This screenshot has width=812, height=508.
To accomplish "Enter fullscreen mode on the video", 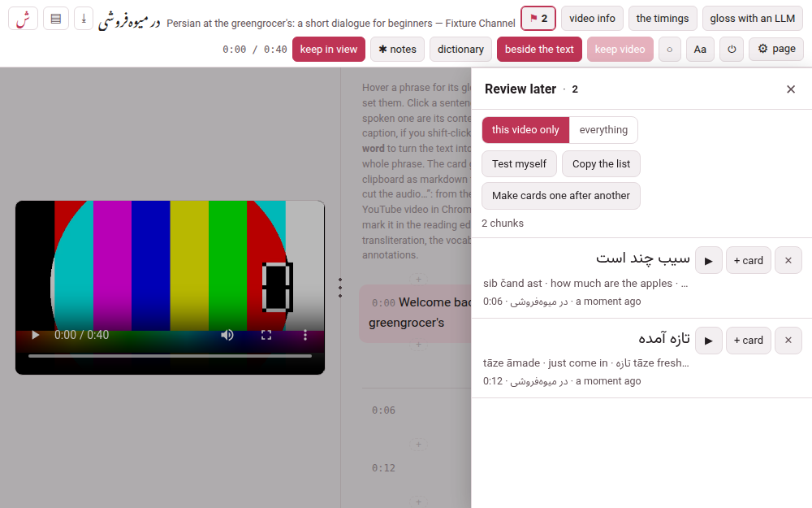I will coord(266,335).
